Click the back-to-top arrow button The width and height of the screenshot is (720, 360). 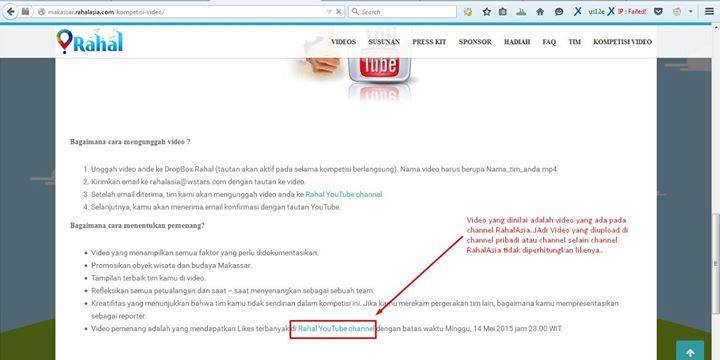point(690,351)
